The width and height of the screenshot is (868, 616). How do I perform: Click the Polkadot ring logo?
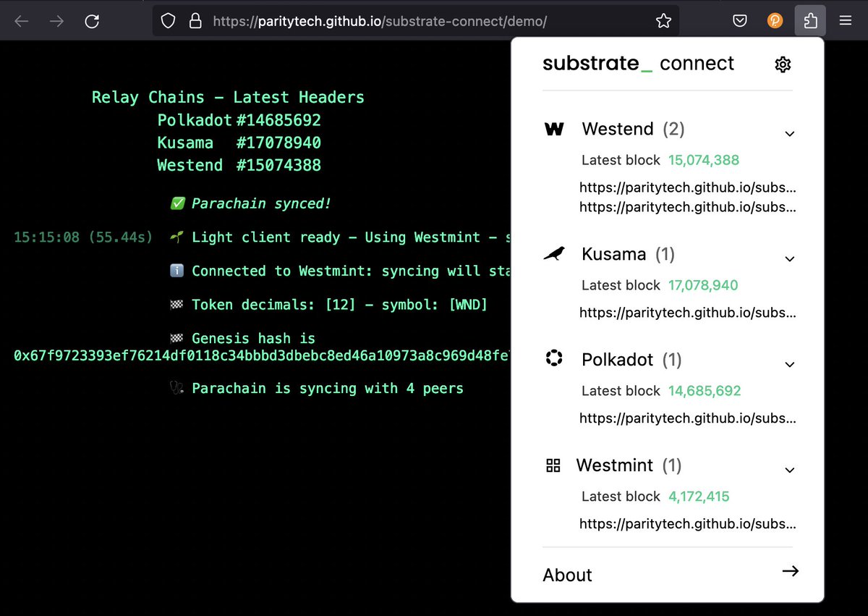tap(554, 358)
